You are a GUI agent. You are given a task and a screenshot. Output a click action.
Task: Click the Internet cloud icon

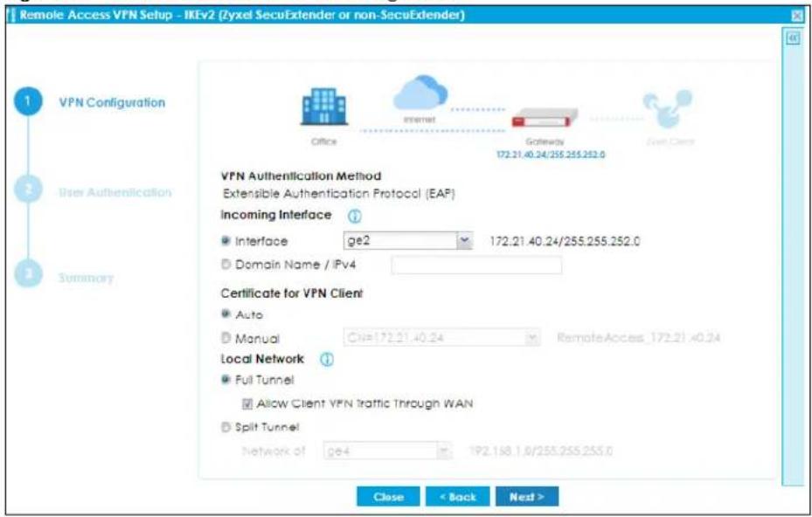pyautogui.click(x=420, y=93)
